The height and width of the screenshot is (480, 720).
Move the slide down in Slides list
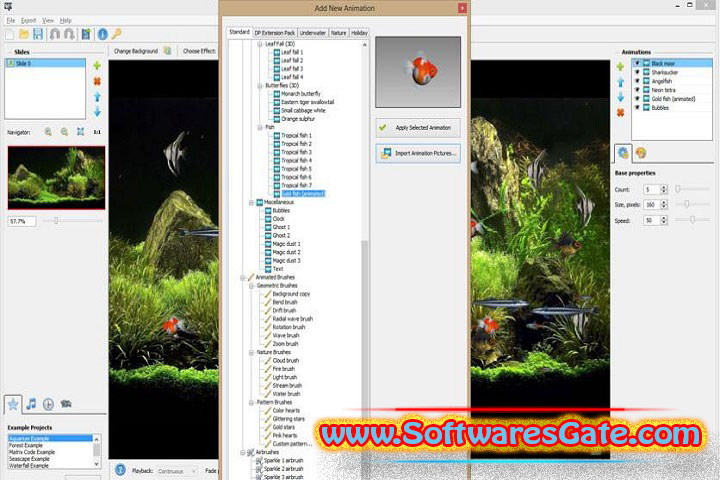pyautogui.click(x=97, y=112)
